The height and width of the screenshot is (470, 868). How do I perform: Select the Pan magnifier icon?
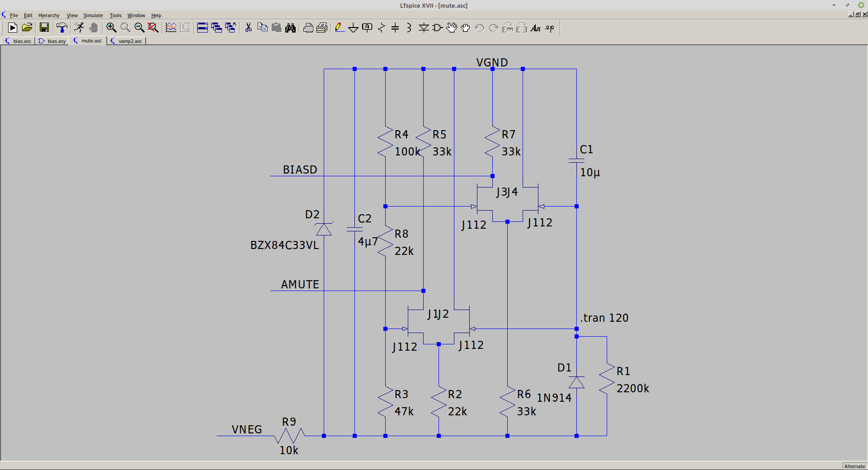click(125, 28)
